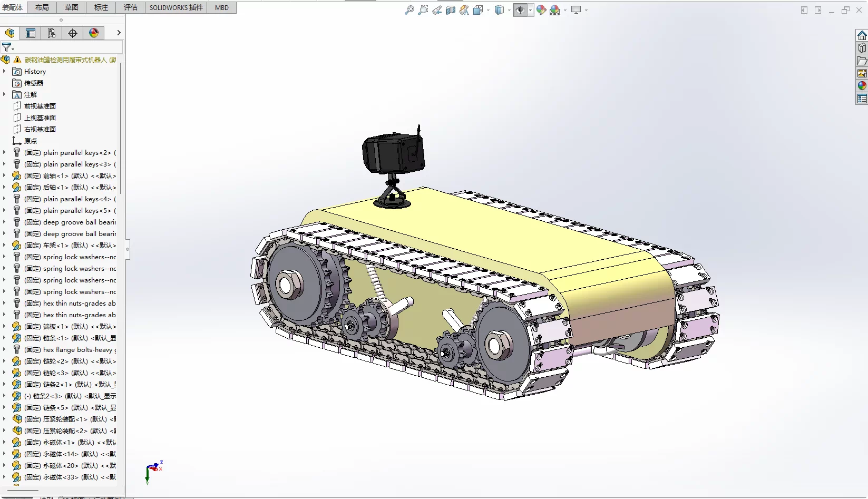Expand the 永磁体<1> component node
The image size is (868, 499).
click(x=4, y=442)
